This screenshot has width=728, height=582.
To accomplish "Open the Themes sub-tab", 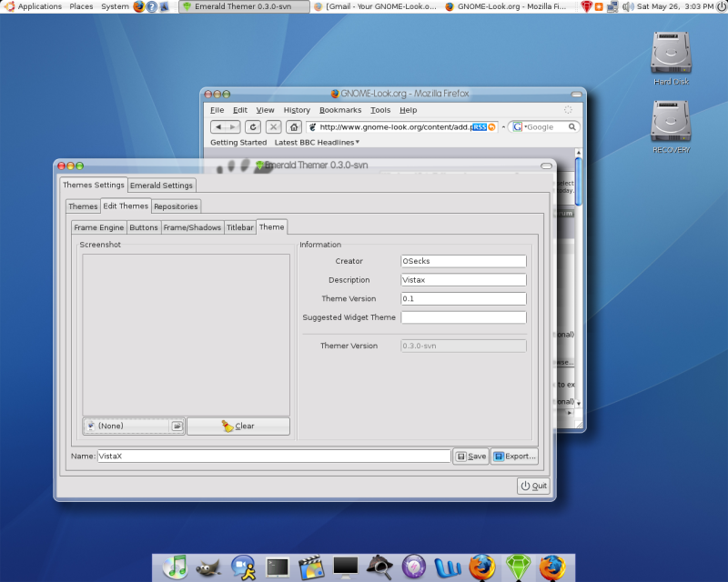I will (x=83, y=206).
